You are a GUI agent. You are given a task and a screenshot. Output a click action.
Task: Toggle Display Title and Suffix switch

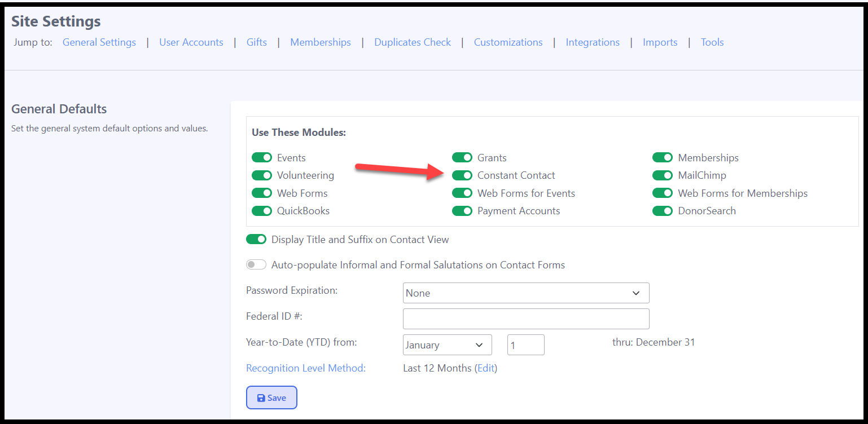pyautogui.click(x=256, y=240)
